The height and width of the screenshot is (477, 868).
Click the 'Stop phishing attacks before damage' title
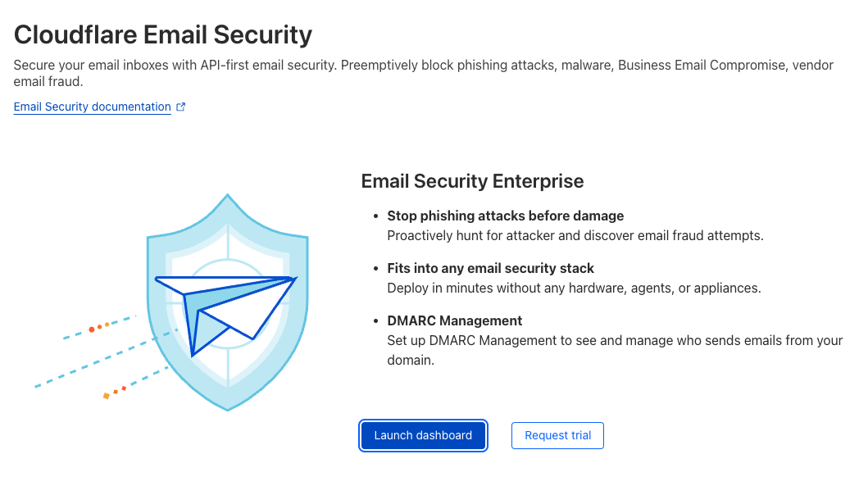pos(505,216)
